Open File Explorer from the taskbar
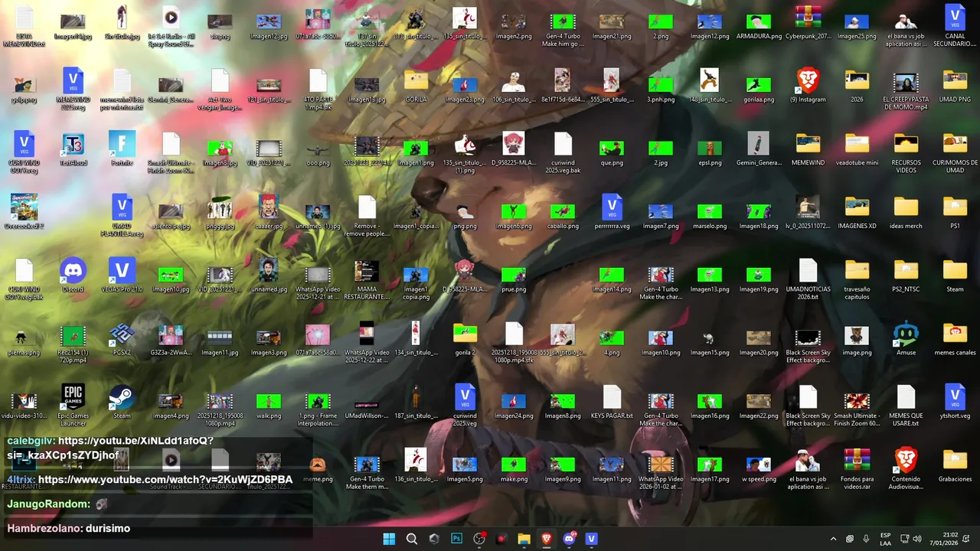 point(524,539)
